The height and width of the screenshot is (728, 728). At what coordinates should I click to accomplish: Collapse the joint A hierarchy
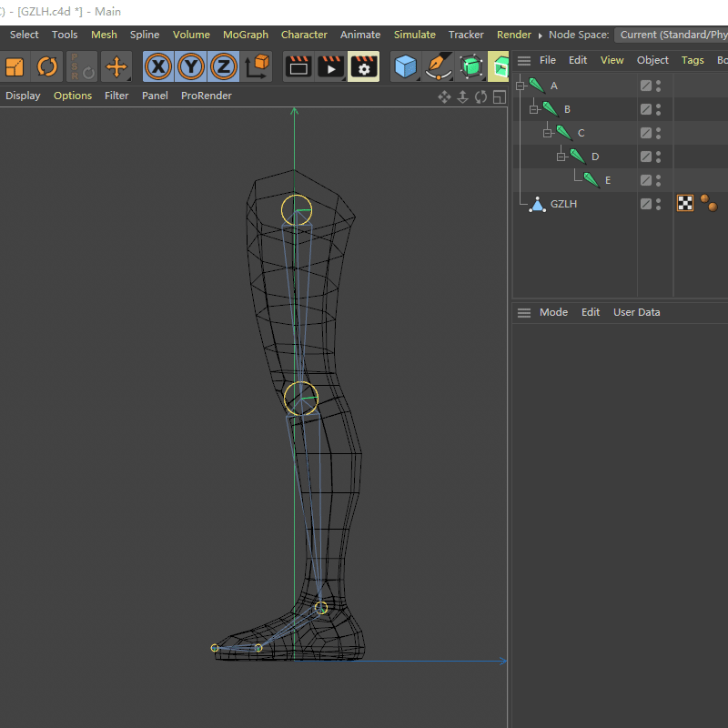click(519, 85)
